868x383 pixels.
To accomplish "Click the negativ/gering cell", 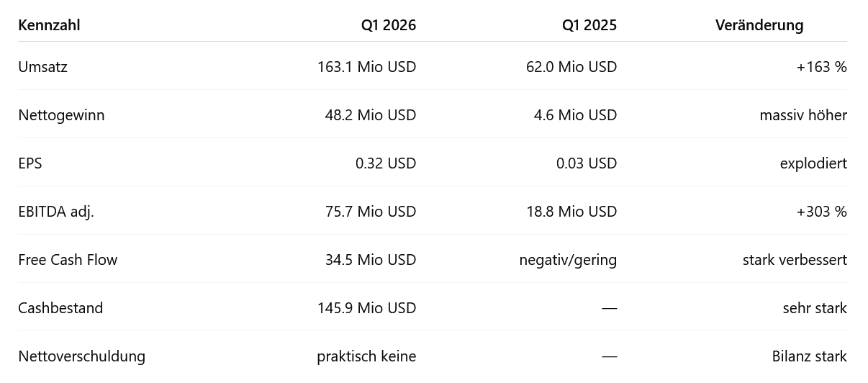I will point(568,260).
